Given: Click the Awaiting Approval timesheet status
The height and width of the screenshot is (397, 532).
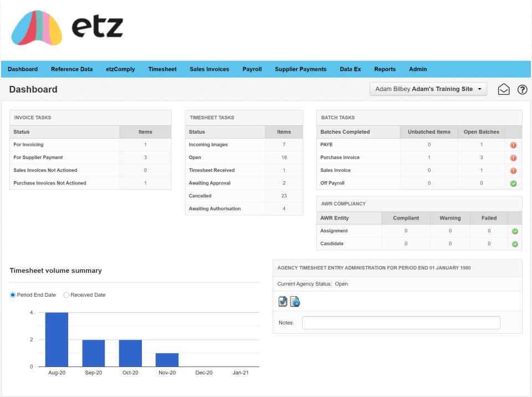Looking at the screenshot, I should [209, 183].
